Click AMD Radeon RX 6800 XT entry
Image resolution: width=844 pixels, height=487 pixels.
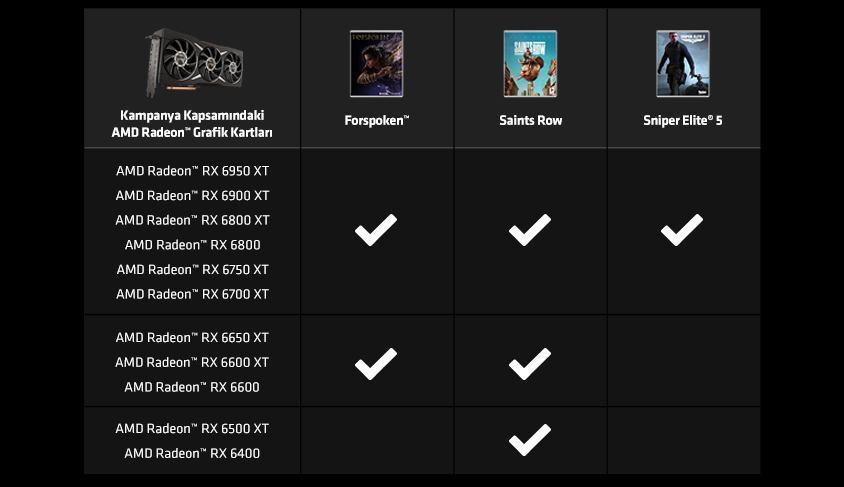(x=192, y=220)
